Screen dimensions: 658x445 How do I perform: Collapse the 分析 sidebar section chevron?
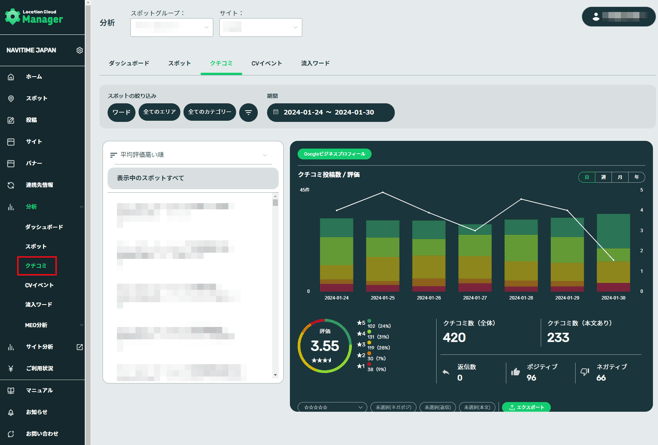click(x=81, y=207)
